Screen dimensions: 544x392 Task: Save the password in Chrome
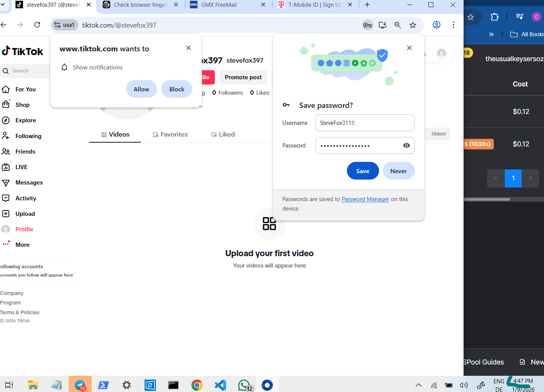click(x=363, y=171)
